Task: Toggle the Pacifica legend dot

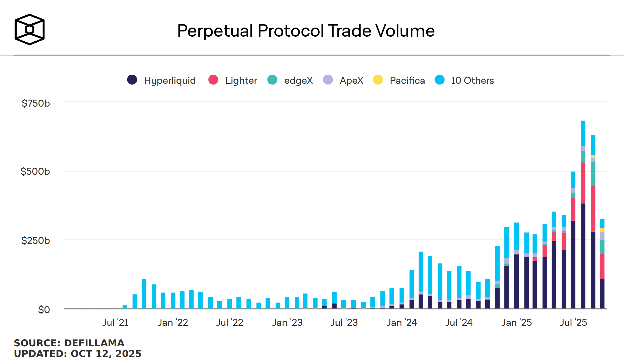Action: [x=378, y=80]
